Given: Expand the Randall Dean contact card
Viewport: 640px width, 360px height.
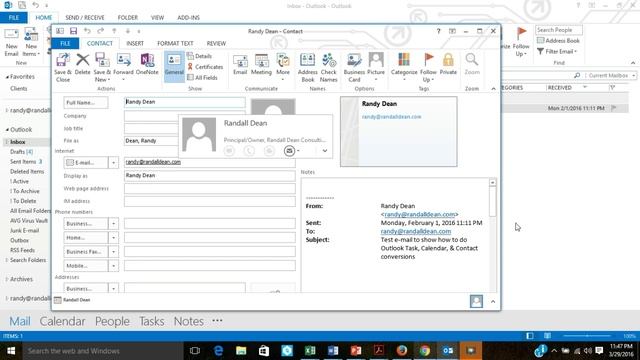Looking at the screenshot, I should point(325,151).
